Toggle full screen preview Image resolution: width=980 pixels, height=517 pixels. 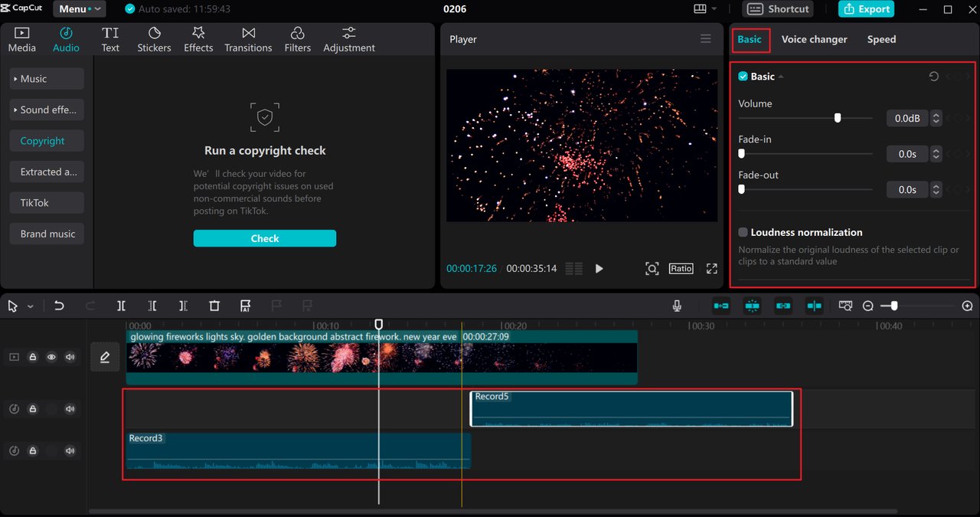[x=712, y=269]
